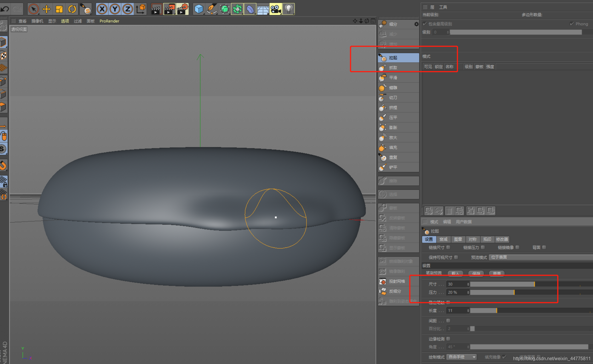The height and width of the screenshot is (364, 593).
Task: Open the 摄像机 viewport menu
Action: [x=37, y=21]
